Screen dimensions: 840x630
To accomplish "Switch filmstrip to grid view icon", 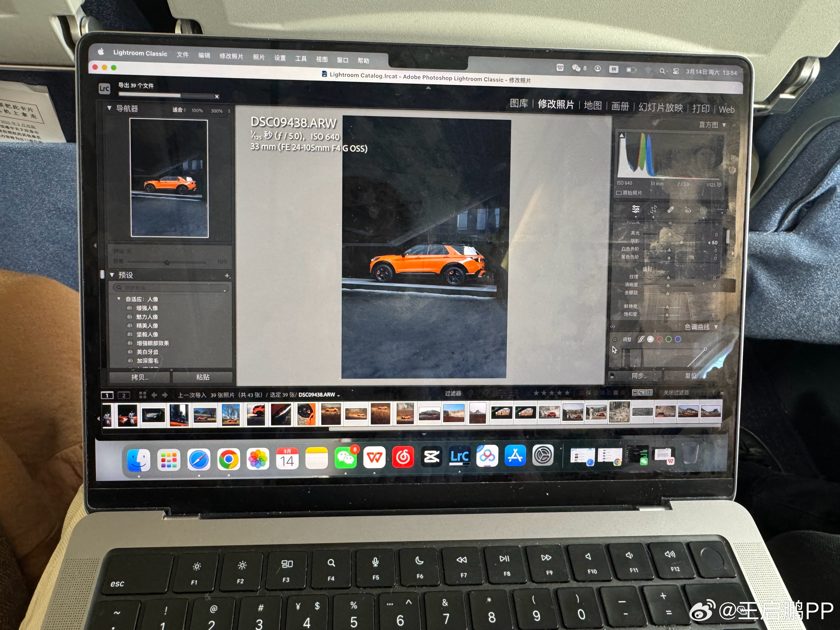I will tap(142, 395).
